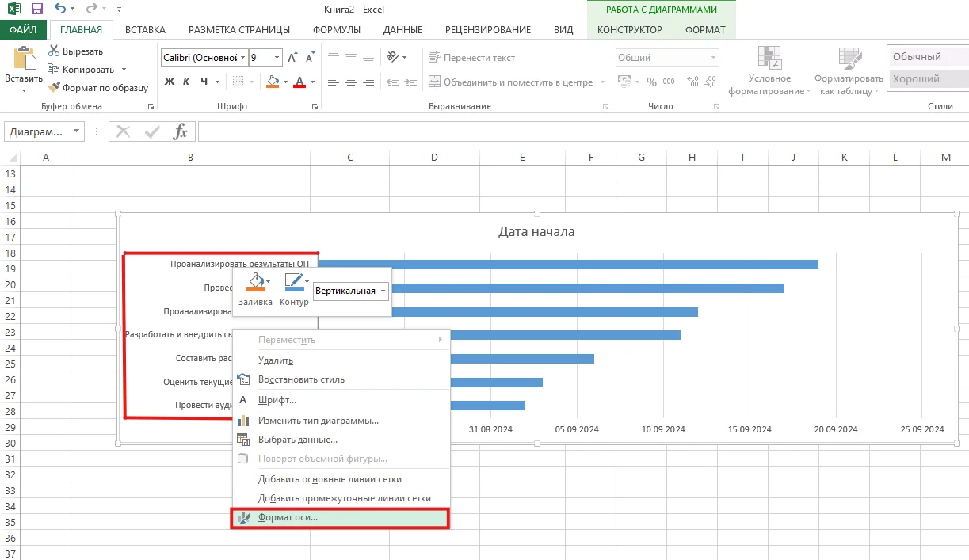Screen dimensions: 969x560
Task: Open Формат оси... in the context menu
Action: [x=341, y=518]
